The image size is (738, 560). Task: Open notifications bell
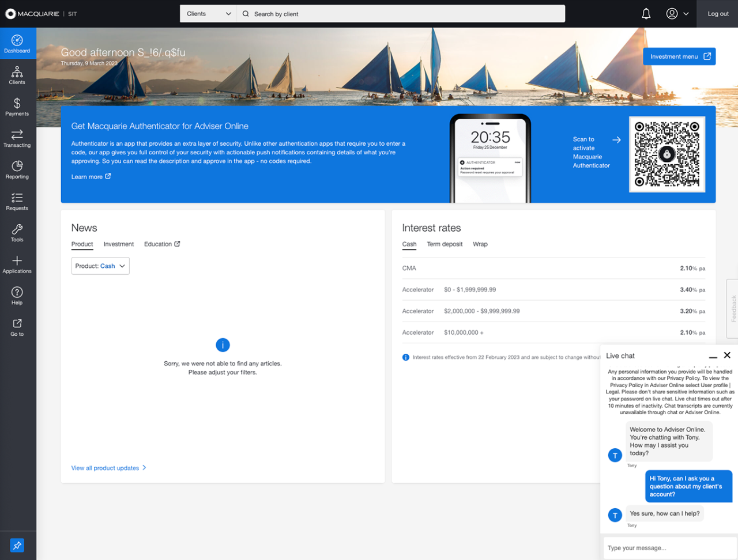coord(646,14)
